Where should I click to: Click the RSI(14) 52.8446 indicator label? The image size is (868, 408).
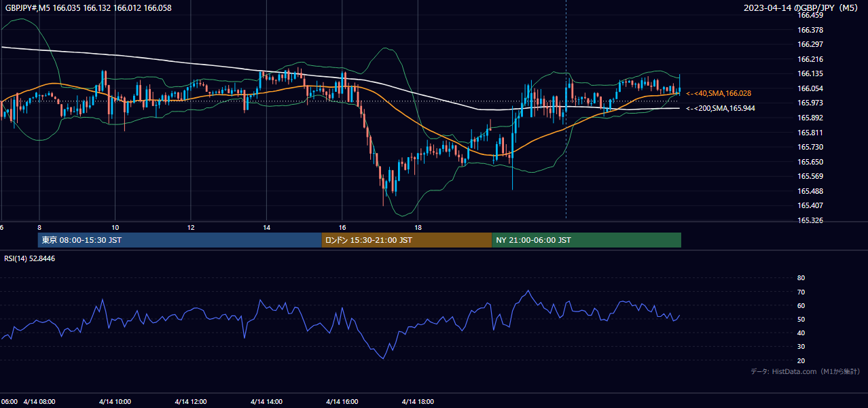click(30, 258)
